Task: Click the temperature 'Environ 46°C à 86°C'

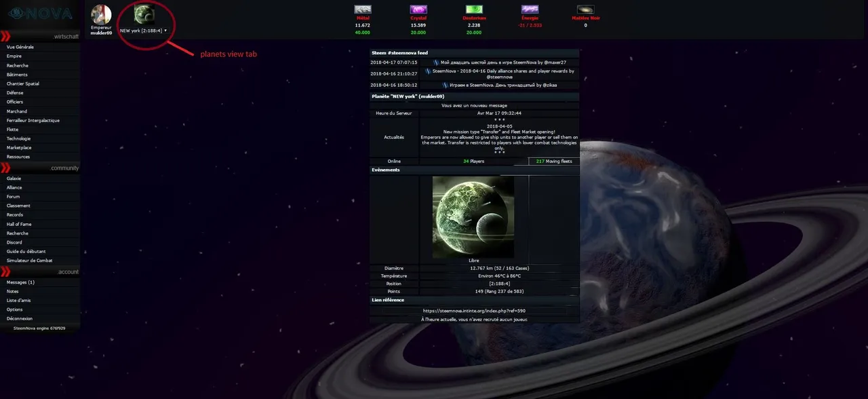Action: click(499, 276)
